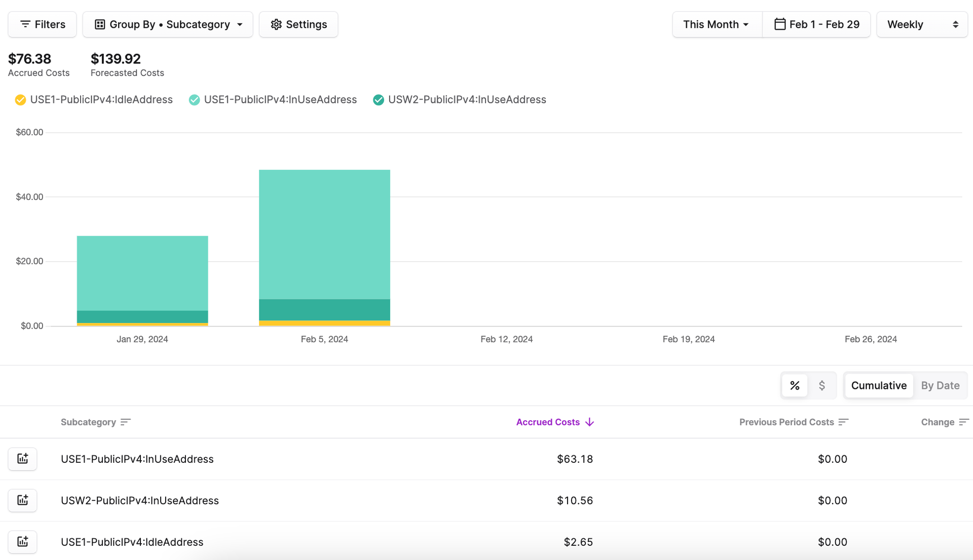Click the percentage display icon
Image resolution: width=973 pixels, height=560 pixels.
(795, 385)
